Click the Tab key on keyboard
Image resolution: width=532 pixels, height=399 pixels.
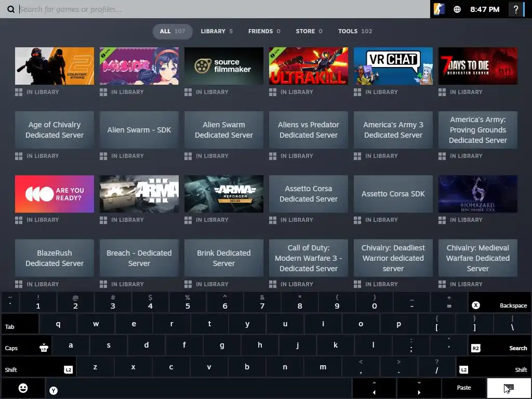point(20,324)
